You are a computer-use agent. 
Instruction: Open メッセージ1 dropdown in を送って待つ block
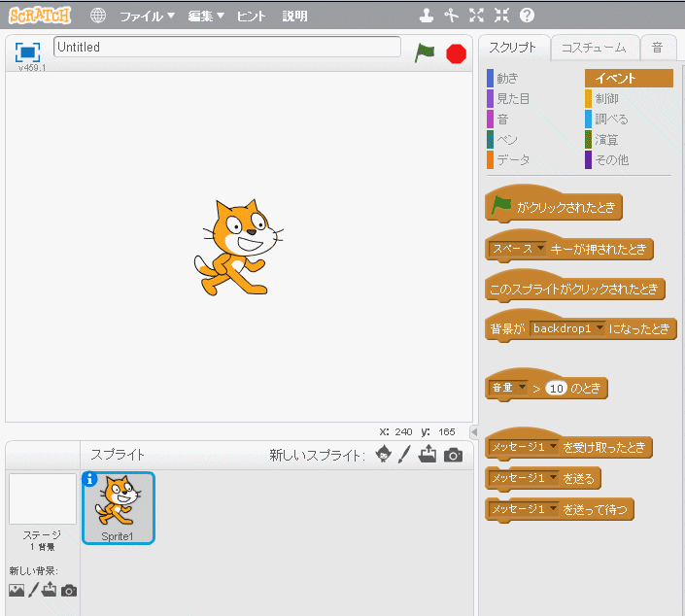click(524, 509)
